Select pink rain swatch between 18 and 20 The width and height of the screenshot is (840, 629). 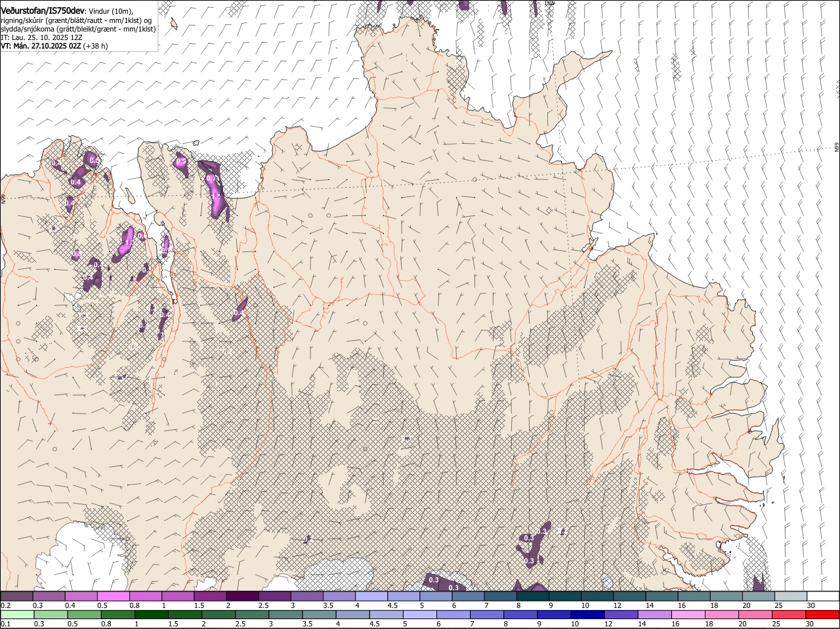click(x=722, y=615)
